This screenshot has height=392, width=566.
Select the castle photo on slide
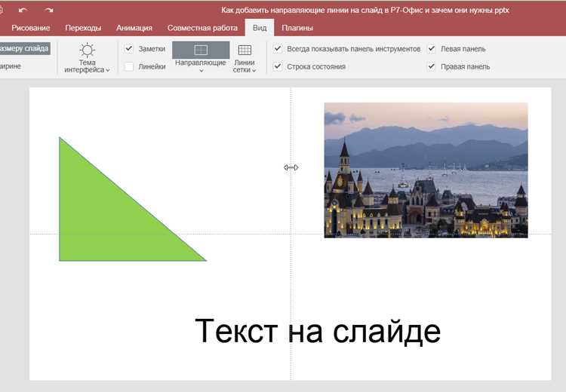[426, 170]
